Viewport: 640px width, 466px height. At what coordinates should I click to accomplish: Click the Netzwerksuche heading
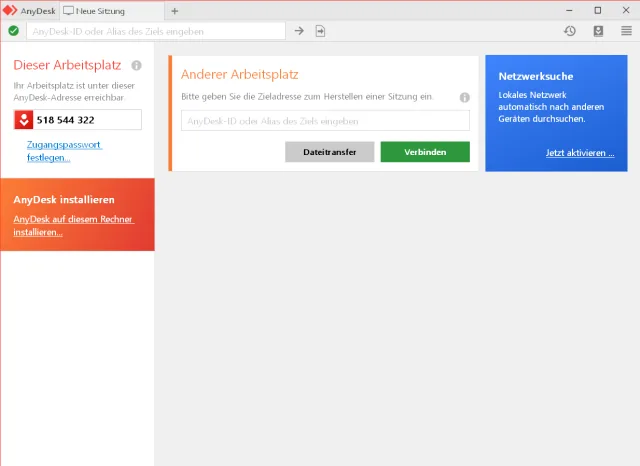pyautogui.click(x=536, y=76)
